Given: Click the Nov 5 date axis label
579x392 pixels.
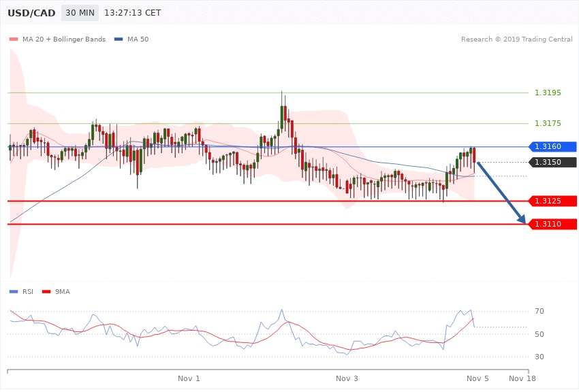Looking at the screenshot, I should 478,378.
